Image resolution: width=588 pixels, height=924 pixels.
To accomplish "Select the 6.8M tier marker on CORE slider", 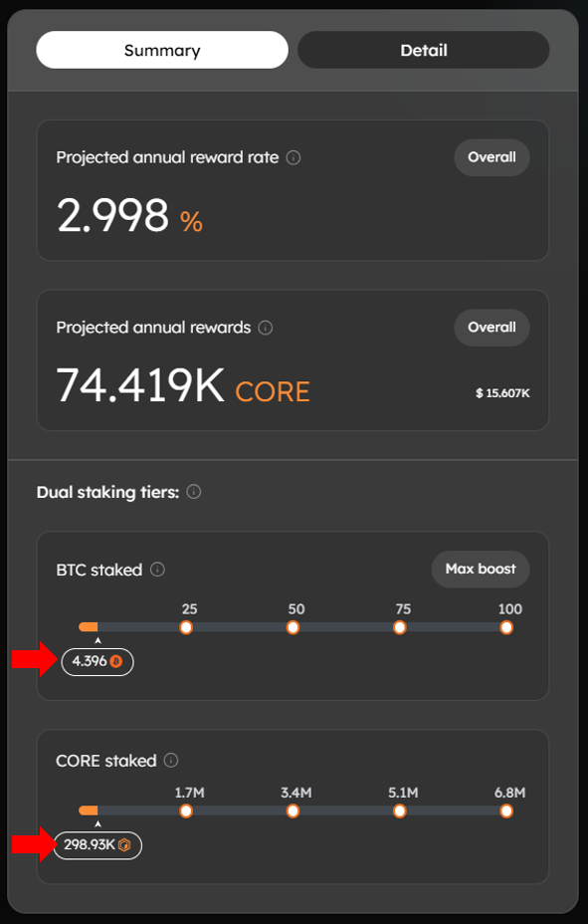I will pyautogui.click(x=505, y=810).
